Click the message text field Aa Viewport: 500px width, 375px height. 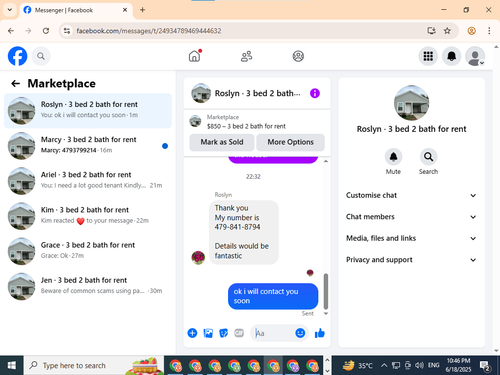pos(273,333)
